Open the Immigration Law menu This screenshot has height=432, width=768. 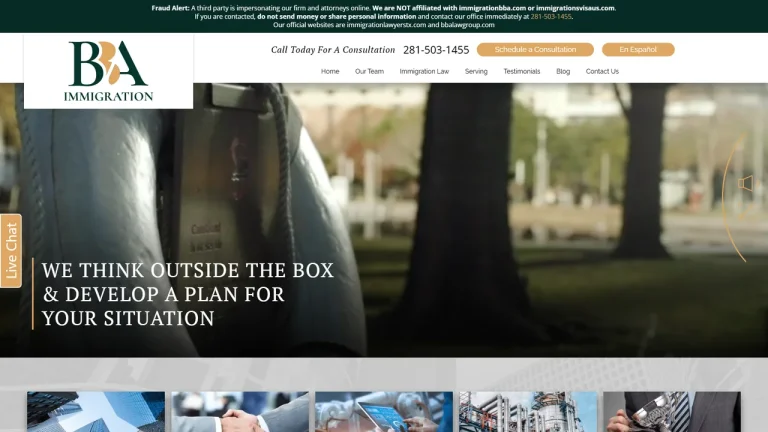click(424, 72)
